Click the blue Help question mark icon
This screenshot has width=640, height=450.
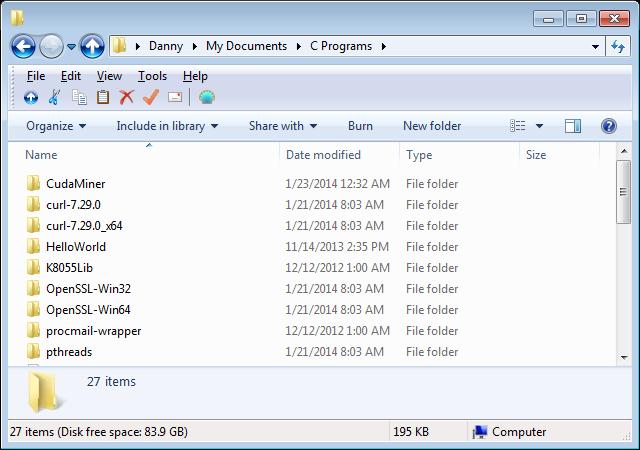pyautogui.click(x=609, y=126)
